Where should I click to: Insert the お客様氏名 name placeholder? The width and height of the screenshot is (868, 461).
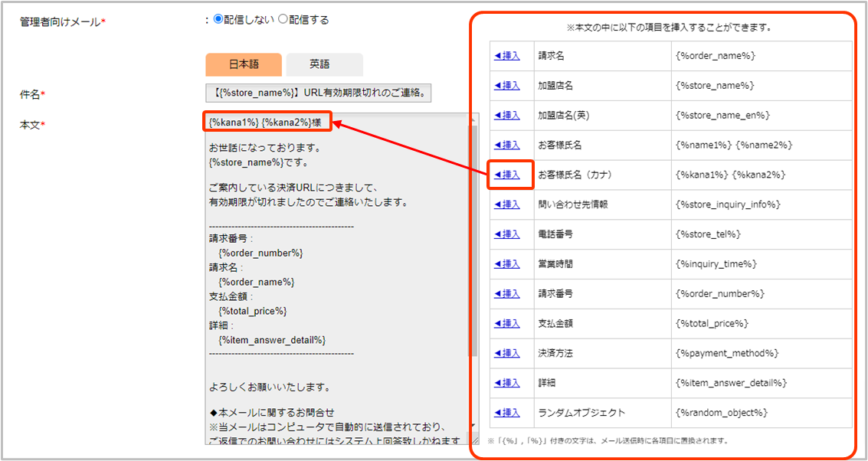coord(507,145)
